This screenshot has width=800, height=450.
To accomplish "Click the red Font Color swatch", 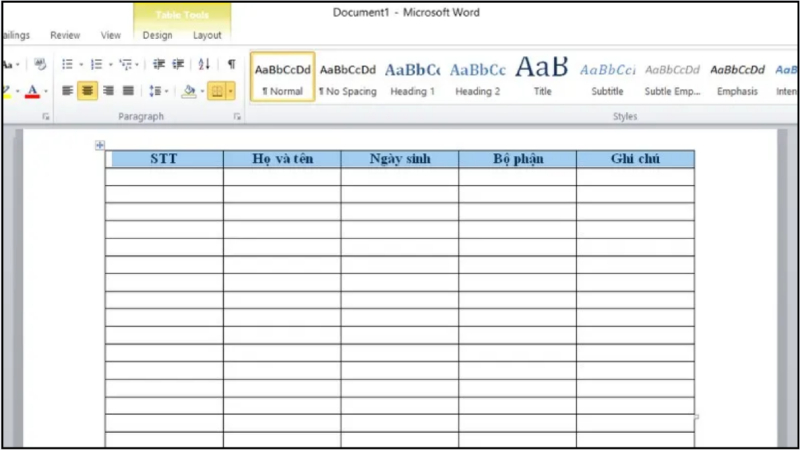I will (x=32, y=92).
